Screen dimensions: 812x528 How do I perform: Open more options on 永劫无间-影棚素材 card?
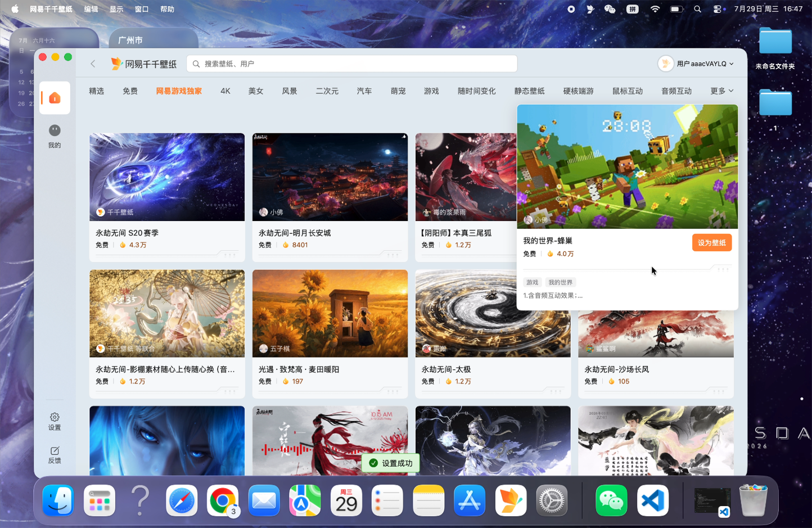(x=230, y=391)
